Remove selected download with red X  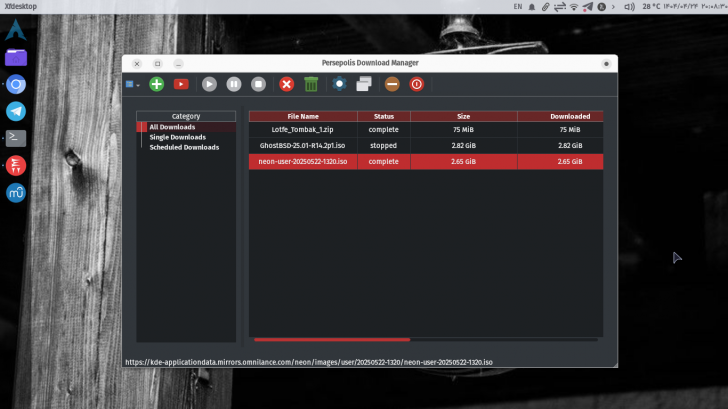point(286,84)
